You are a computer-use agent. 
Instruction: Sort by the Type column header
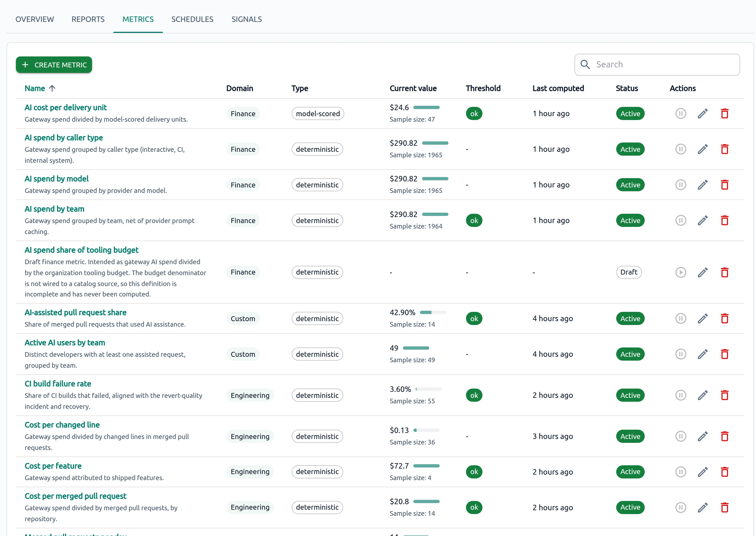point(299,89)
